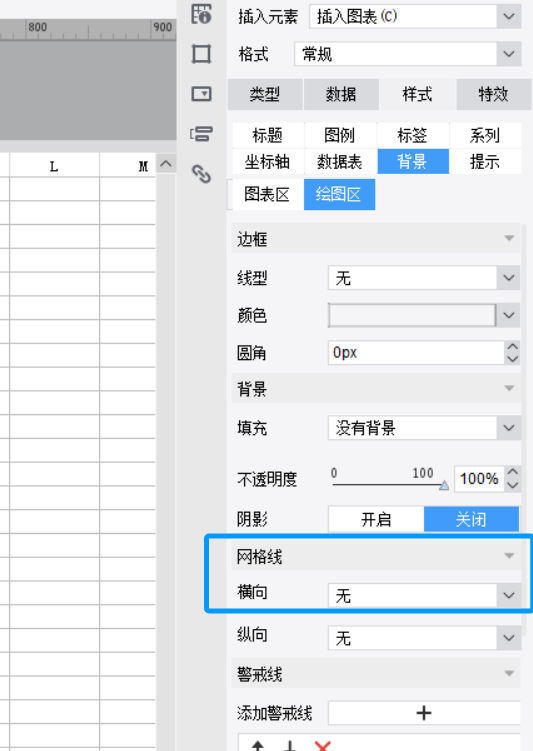Screen dimensions: 533x751
Task: Click the plus to add warning line
Action: [424, 713]
